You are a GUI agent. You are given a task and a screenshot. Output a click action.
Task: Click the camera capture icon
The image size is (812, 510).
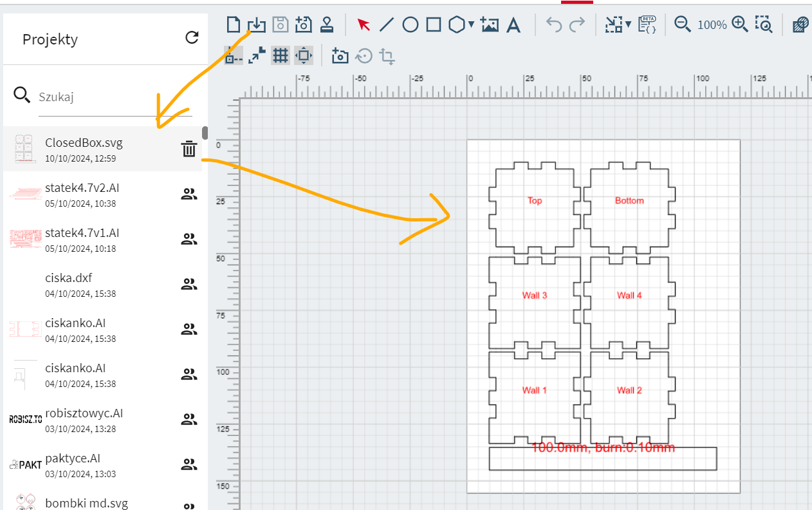340,56
